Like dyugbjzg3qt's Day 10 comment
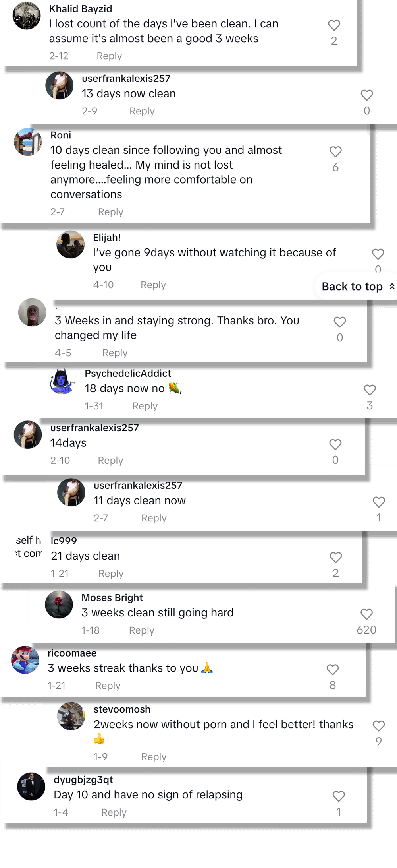Image resolution: width=397 pixels, height=868 pixels. (339, 796)
